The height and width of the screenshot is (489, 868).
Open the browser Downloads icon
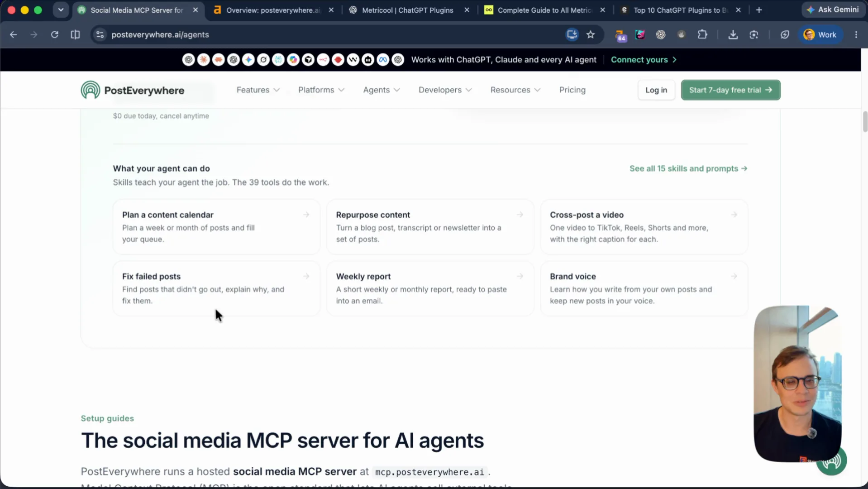[x=733, y=34]
